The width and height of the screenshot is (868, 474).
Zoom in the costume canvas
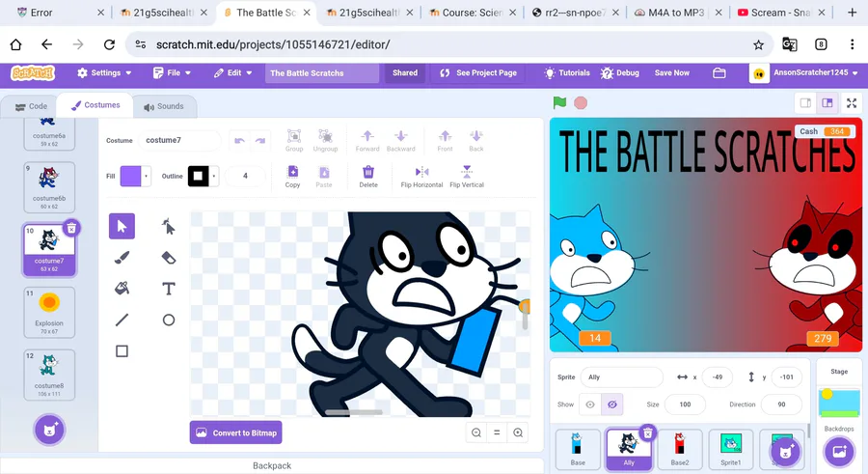518,433
